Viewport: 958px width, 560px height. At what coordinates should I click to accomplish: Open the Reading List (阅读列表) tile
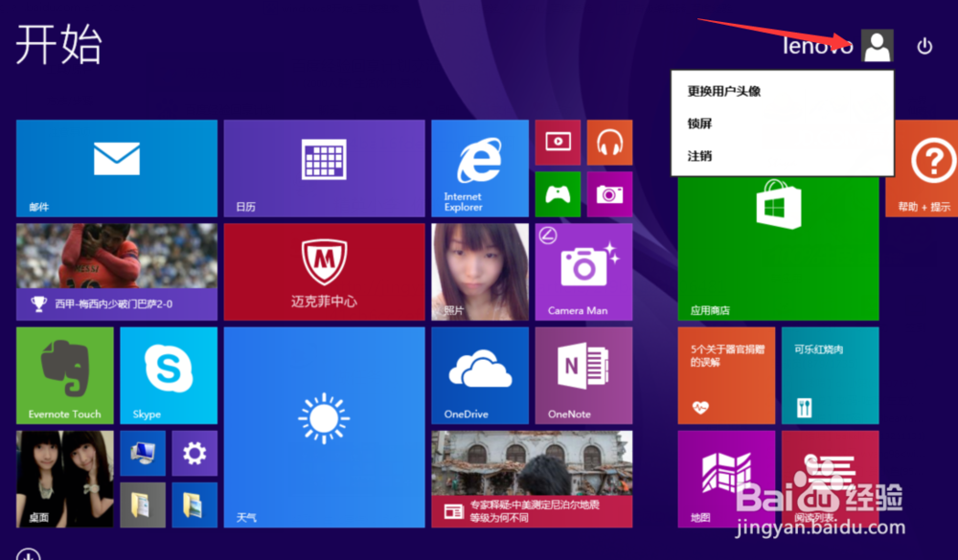830,480
